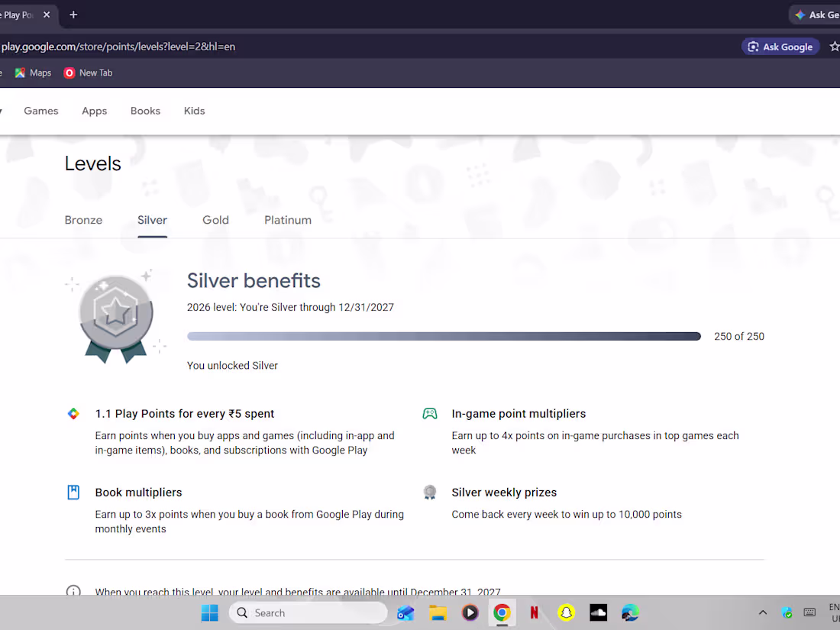Image resolution: width=840 pixels, height=630 pixels.
Task: Switch to the Gold level tab
Action: pyautogui.click(x=215, y=220)
